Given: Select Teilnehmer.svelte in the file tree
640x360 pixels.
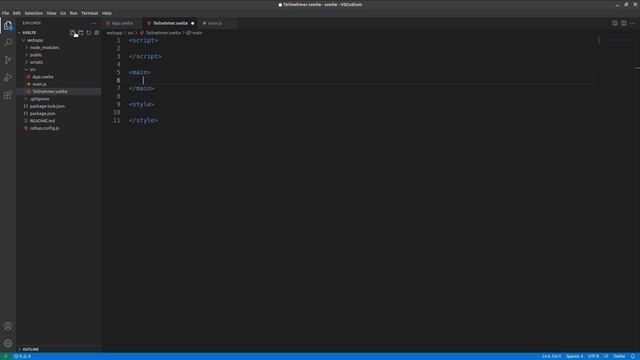Looking at the screenshot, I should 50,91.
